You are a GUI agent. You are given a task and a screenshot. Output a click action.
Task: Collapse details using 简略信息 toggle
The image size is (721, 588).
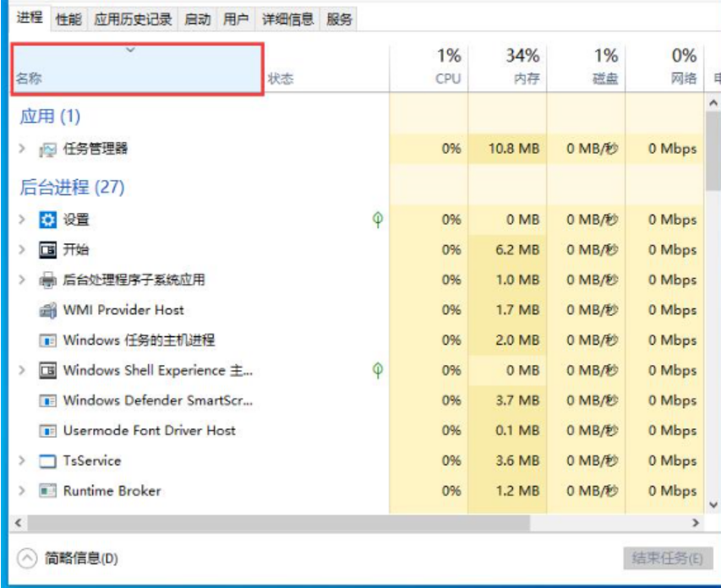point(28,558)
